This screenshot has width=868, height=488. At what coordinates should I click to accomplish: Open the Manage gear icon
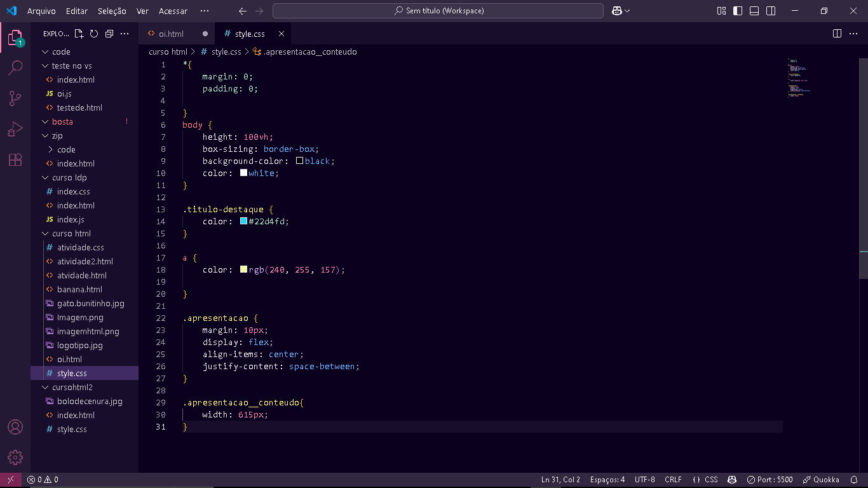(15, 457)
